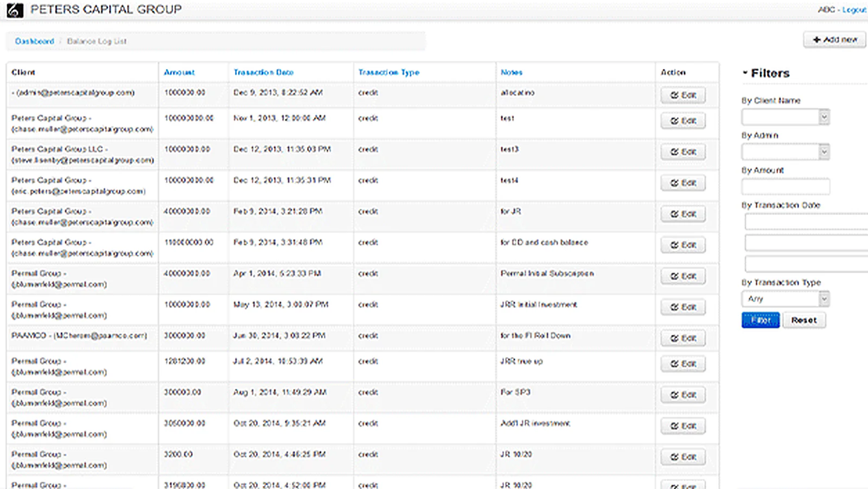Open the Dashboard breadcrumb link
This screenshot has height=489, width=868.
[x=35, y=41]
